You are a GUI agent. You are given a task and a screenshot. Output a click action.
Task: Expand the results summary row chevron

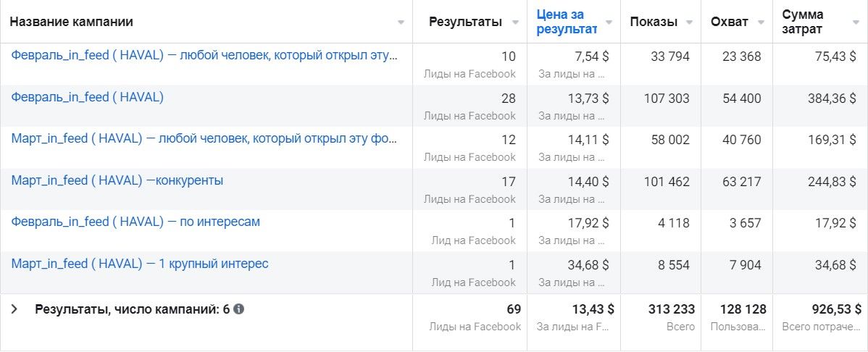point(14,309)
